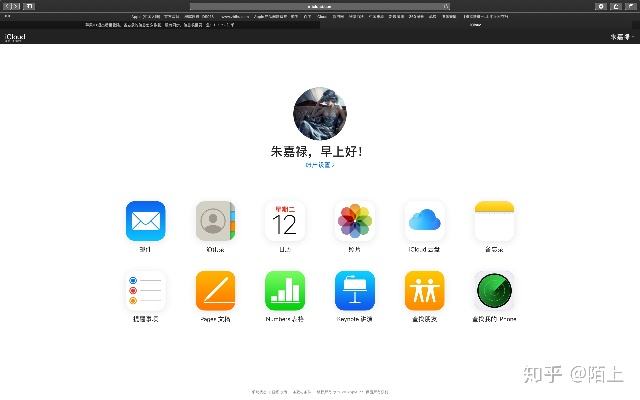The image size is (640, 400).
Task: Open the Notes app icon
Action: click(x=494, y=221)
